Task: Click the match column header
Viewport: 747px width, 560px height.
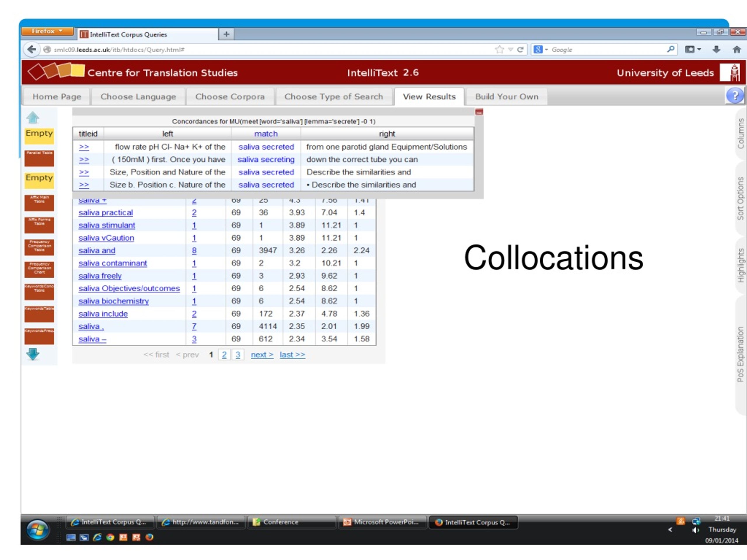Action: (266, 134)
